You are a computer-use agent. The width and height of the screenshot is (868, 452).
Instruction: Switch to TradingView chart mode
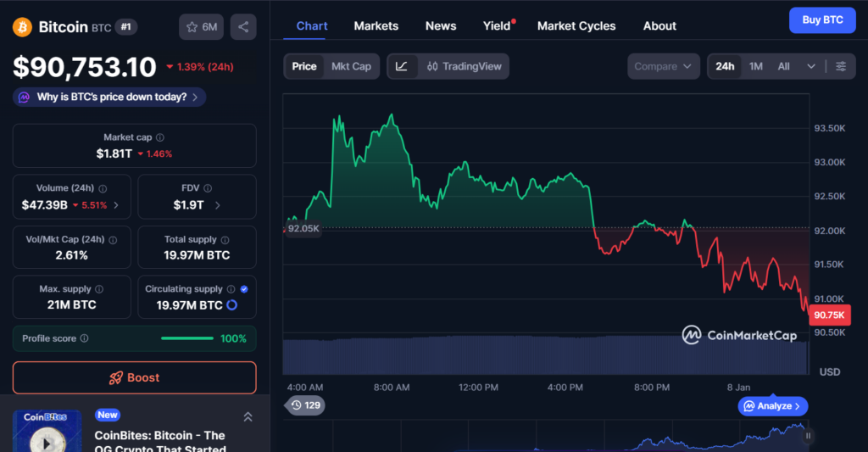tap(465, 66)
